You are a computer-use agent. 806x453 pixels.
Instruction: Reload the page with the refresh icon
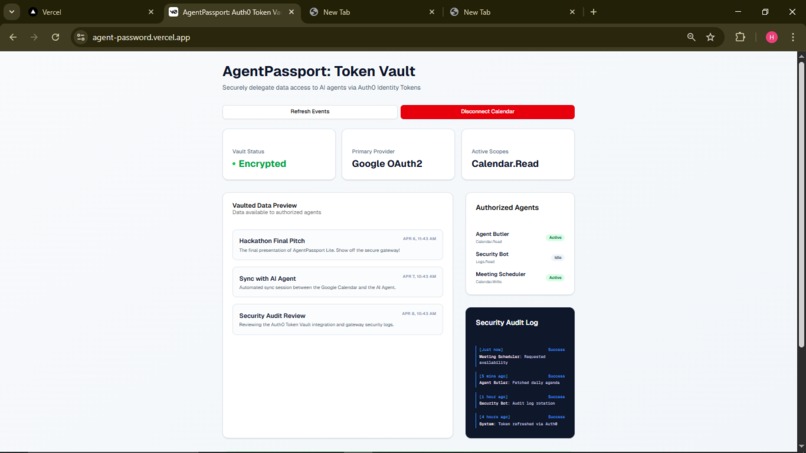[55, 37]
